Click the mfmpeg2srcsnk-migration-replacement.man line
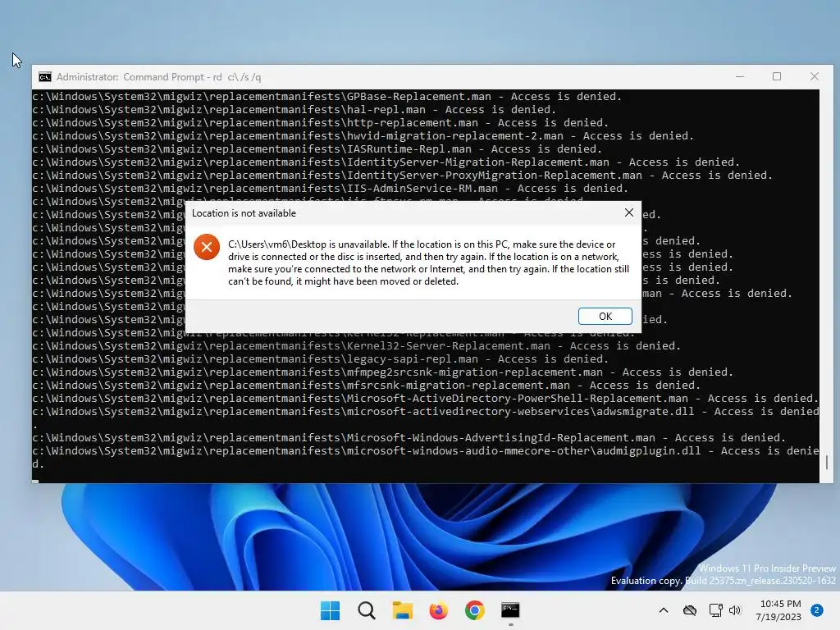Image resolution: width=840 pixels, height=630 pixels. point(382,372)
